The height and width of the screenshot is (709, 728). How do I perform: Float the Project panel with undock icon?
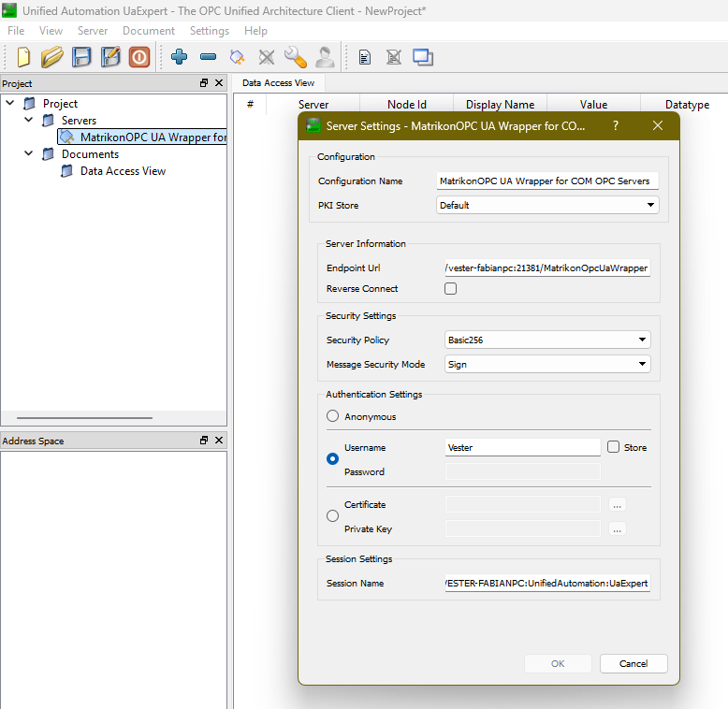(x=204, y=83)
